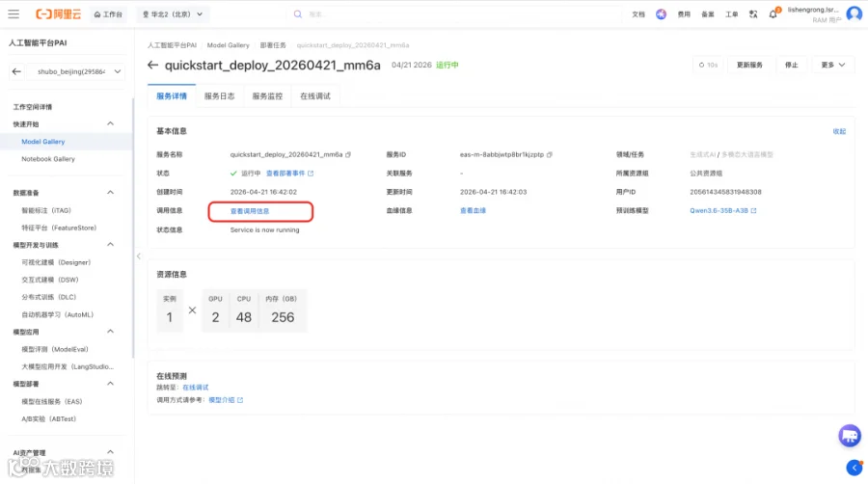This screenshot has width=868, height=484.
Task: Open 文档 in the top bar
Action: tap(638, 14)
